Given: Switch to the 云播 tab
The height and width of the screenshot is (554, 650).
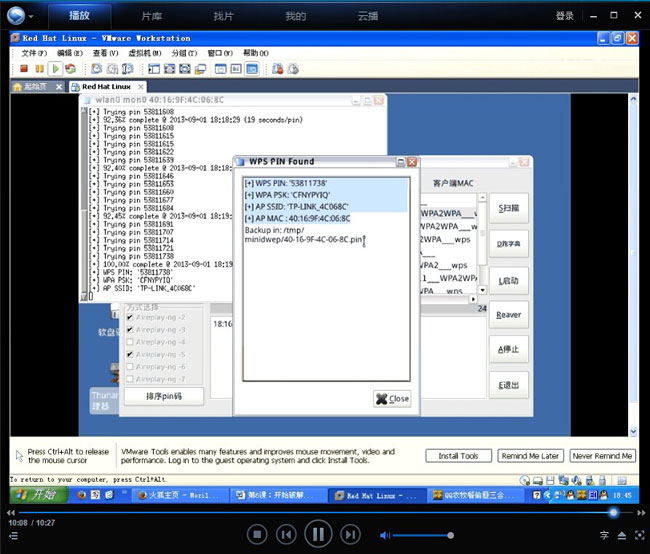Looking at the screenshot, I should click(368, 16).
